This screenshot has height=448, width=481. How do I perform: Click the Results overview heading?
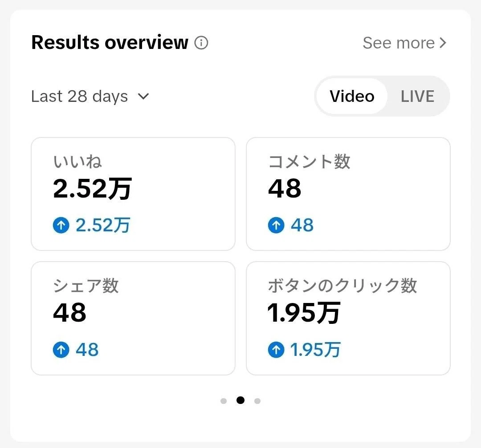[x=110, y=42]
